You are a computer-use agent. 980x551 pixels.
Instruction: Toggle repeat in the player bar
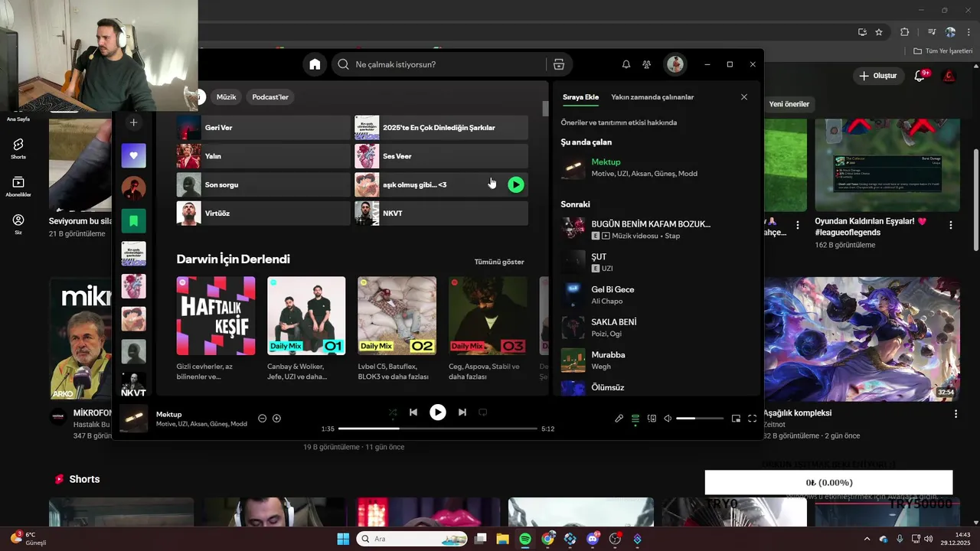[483, 412]
